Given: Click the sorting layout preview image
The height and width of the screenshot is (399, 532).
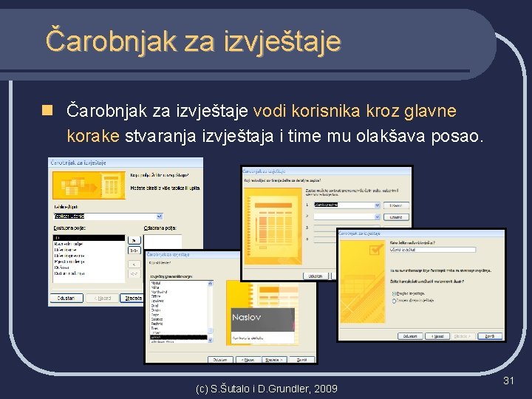Looking at the screenshot, I should (x=273, y=226).
